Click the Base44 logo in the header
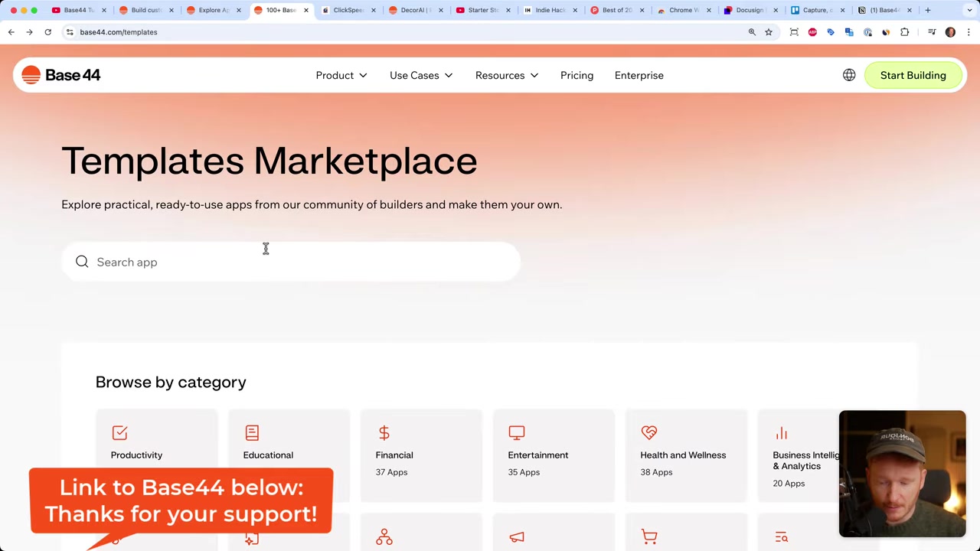The image size is (980, 551). coord(61,75)
